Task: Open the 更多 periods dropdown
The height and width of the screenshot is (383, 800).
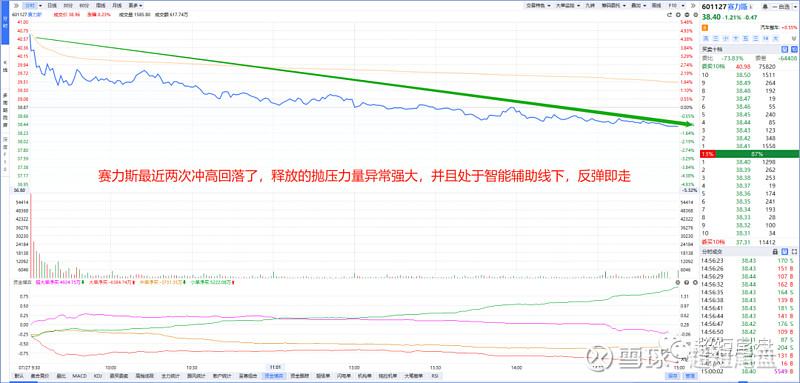Action: [135, 6]
